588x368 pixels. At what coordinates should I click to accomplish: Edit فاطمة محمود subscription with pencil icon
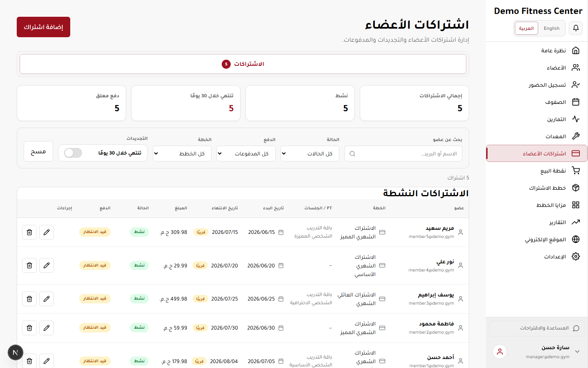click(x=47, y=328)
